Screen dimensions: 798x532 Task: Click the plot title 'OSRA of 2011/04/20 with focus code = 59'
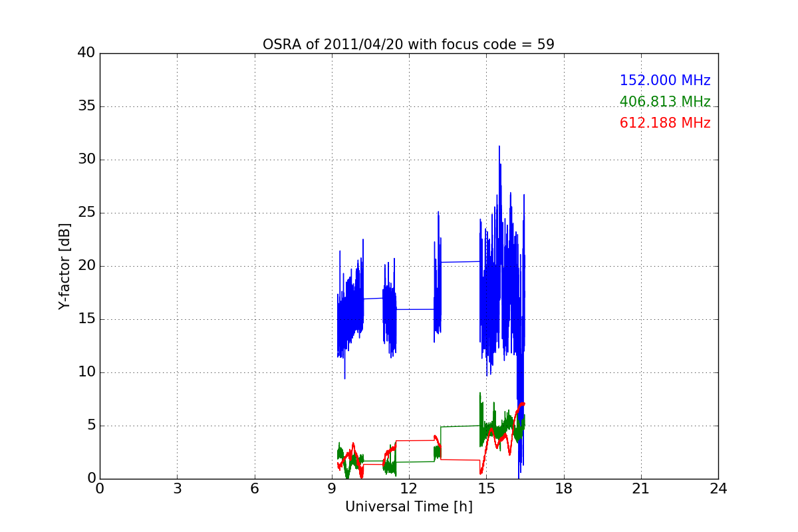(408, 45)
